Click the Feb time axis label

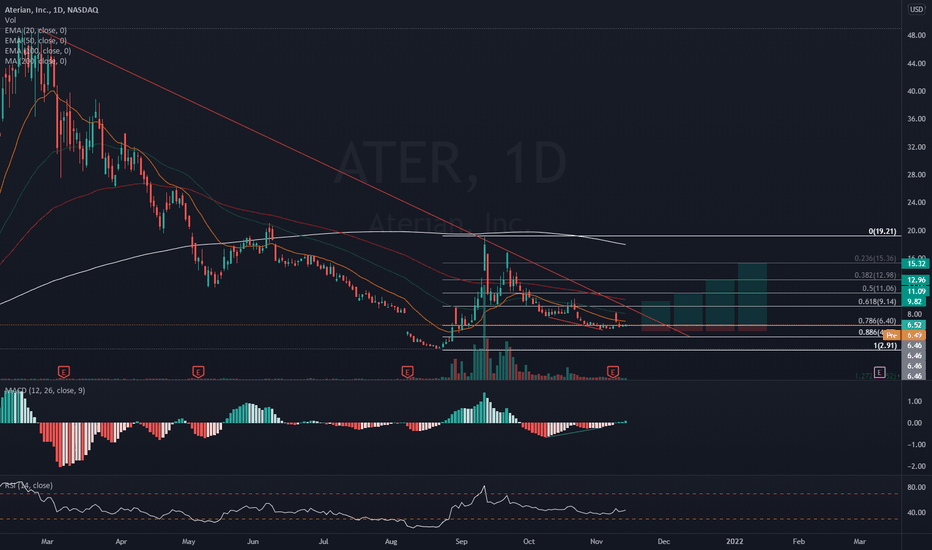tap(799, 542)
